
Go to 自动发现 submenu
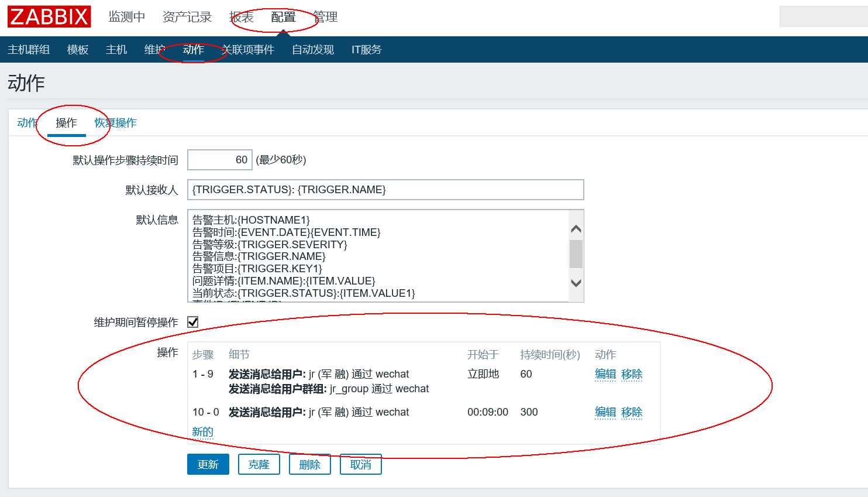313,50
